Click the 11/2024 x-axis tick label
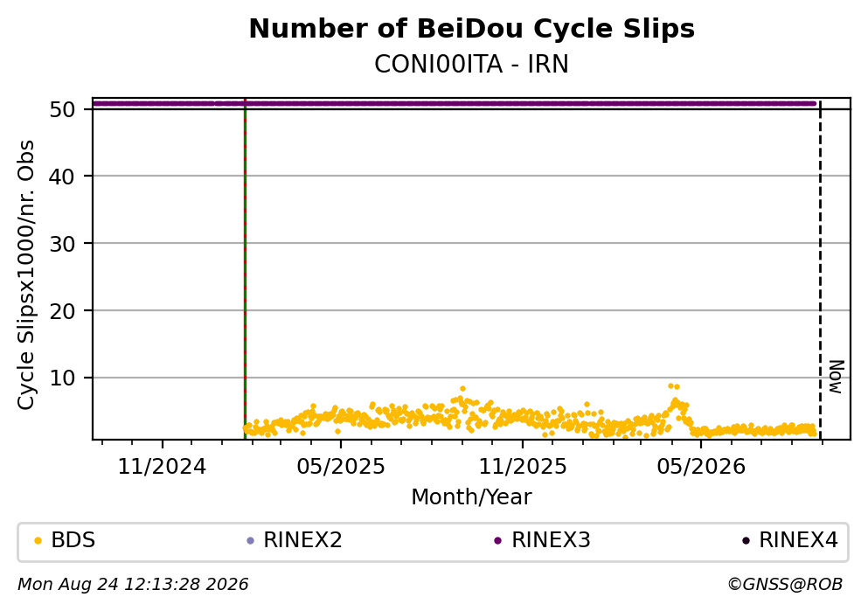 click(x=163, y=467)
